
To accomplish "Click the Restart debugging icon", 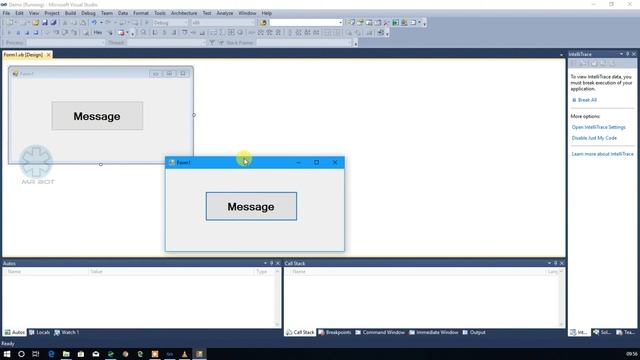I will pyautogui.click(x=36, y=33).
